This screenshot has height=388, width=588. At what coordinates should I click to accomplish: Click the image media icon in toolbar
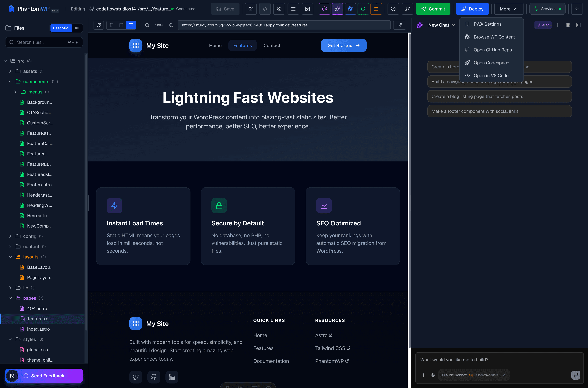tap(307, 9)
